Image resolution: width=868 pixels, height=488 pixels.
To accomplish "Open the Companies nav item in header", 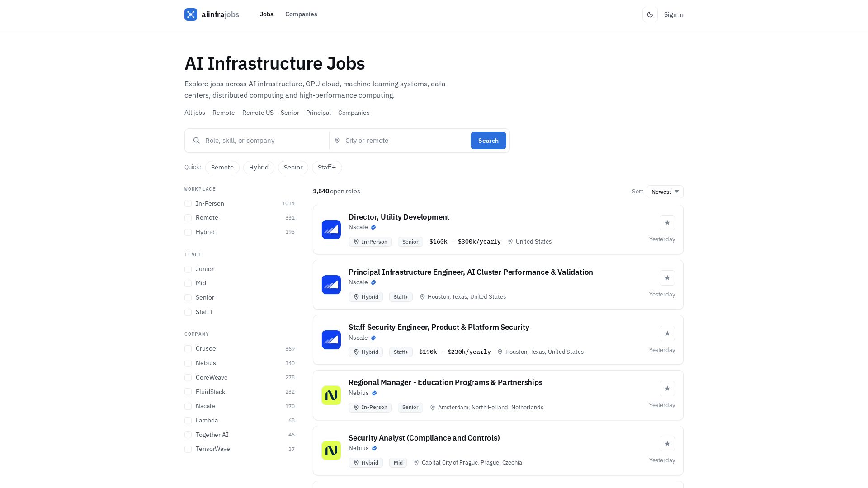I will pos(301,14).
